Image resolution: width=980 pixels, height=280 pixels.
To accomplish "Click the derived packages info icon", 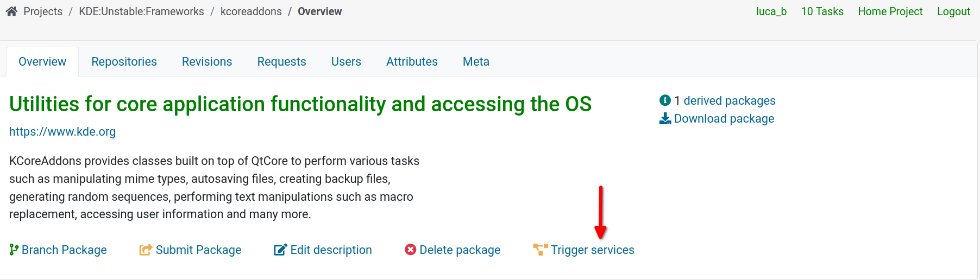I will (665, 100).
